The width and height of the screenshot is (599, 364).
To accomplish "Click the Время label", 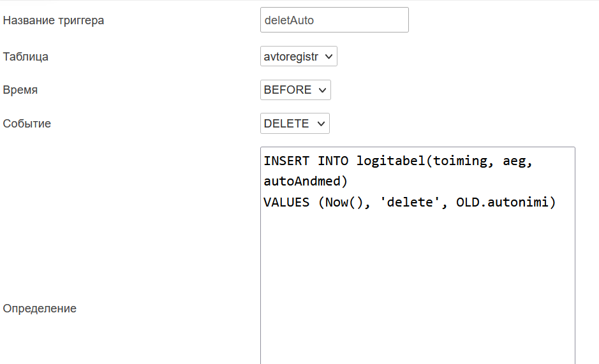I will tap(20, 90).
